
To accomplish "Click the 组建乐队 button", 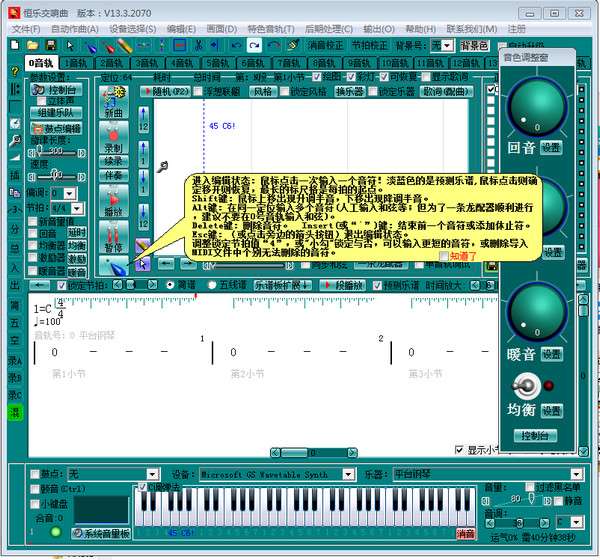I will pos(56,113).
